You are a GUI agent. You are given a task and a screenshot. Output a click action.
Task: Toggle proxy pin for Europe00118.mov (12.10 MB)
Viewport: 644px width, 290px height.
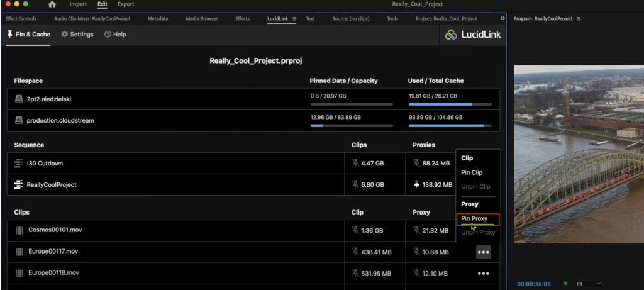(x=416, y=273)
